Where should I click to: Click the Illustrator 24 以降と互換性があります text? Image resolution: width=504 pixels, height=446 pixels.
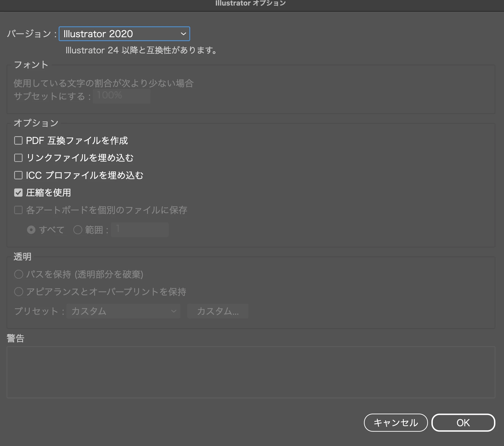[141, 50]
